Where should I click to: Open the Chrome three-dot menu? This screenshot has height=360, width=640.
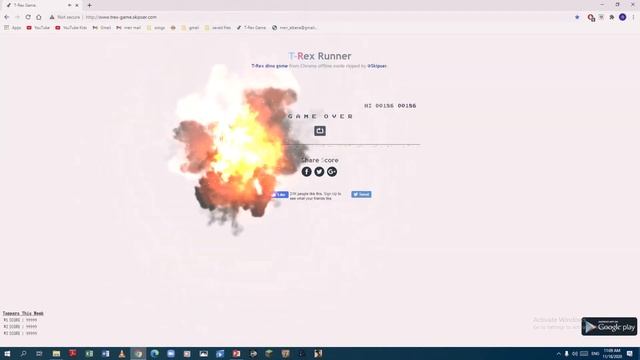633,17
